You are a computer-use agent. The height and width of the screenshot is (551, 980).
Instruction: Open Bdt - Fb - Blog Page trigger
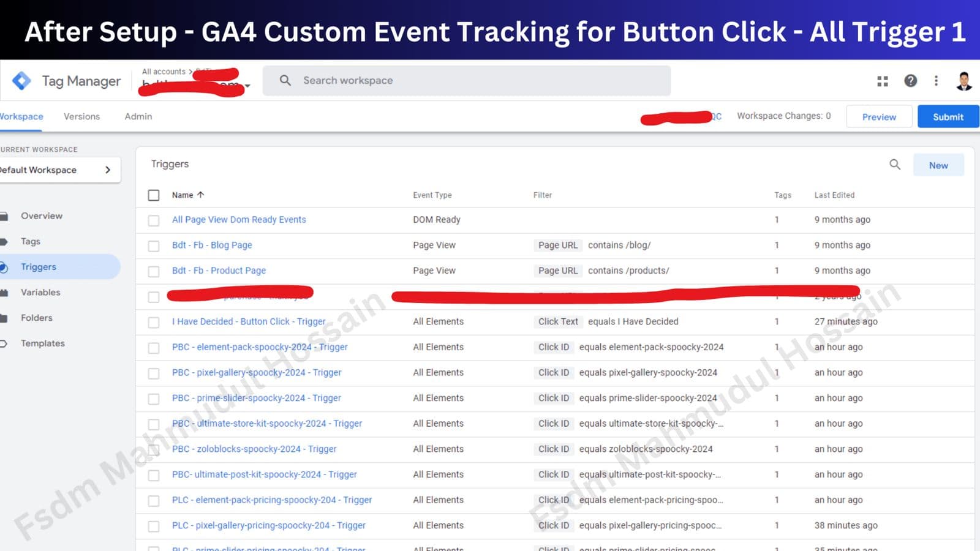(x=212, y=245)
